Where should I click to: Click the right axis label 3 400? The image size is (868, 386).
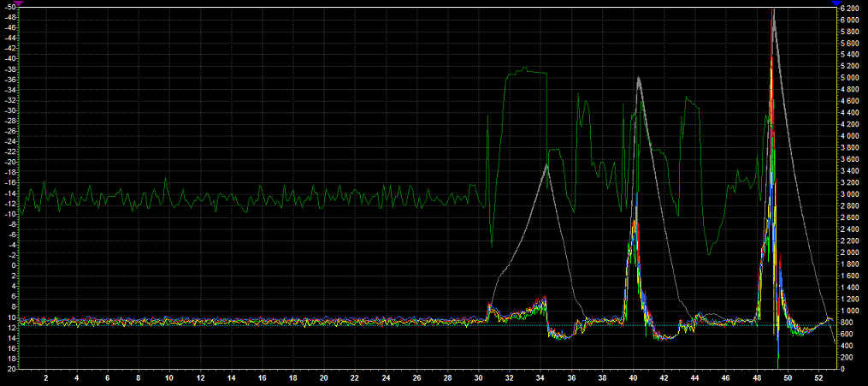tap(850, 171)
